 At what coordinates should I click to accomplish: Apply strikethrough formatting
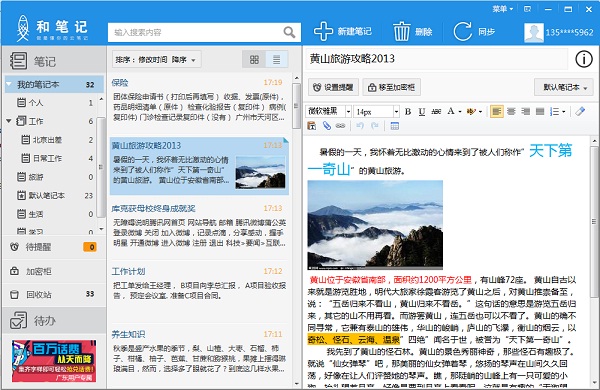click(436, 111)
